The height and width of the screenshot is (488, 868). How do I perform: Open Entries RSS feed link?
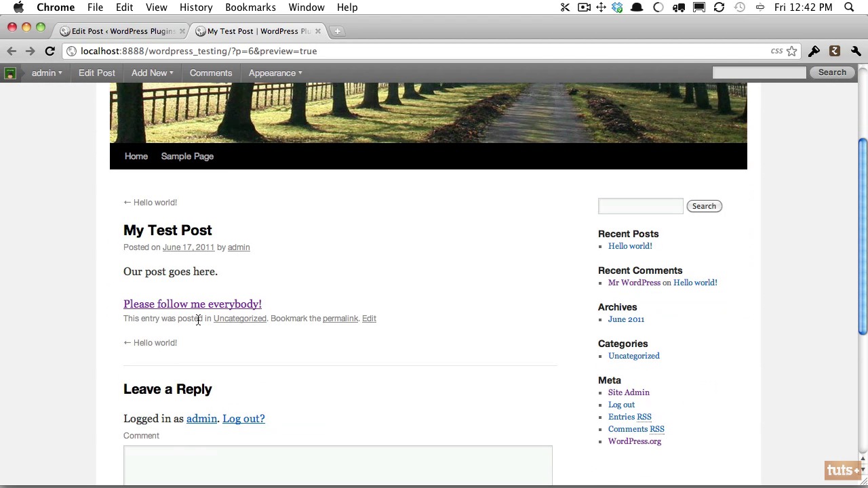(x=630, y=417)
